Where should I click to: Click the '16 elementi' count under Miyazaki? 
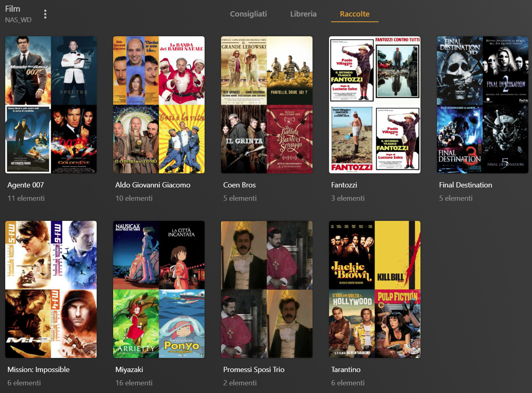[134, 383]
